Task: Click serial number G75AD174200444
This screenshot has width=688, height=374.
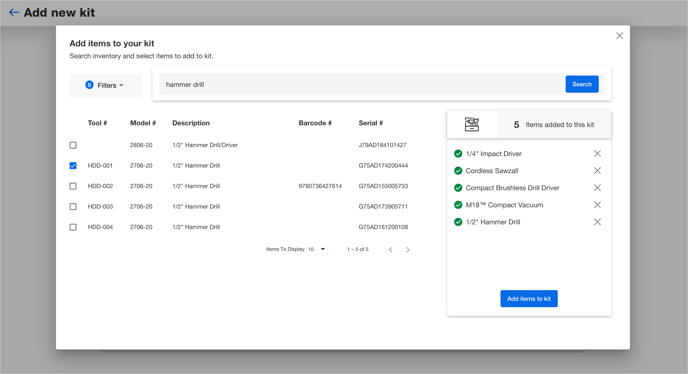Action: click(383, 165)
